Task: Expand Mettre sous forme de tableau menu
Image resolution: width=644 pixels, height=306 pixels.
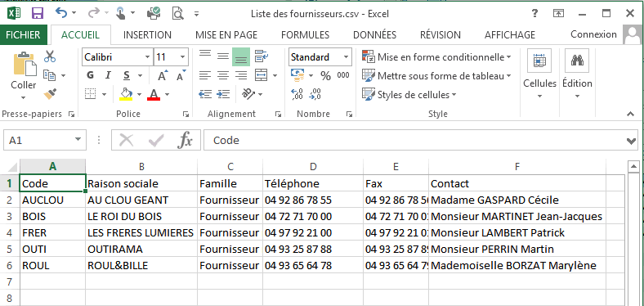Action: point(436,76)
